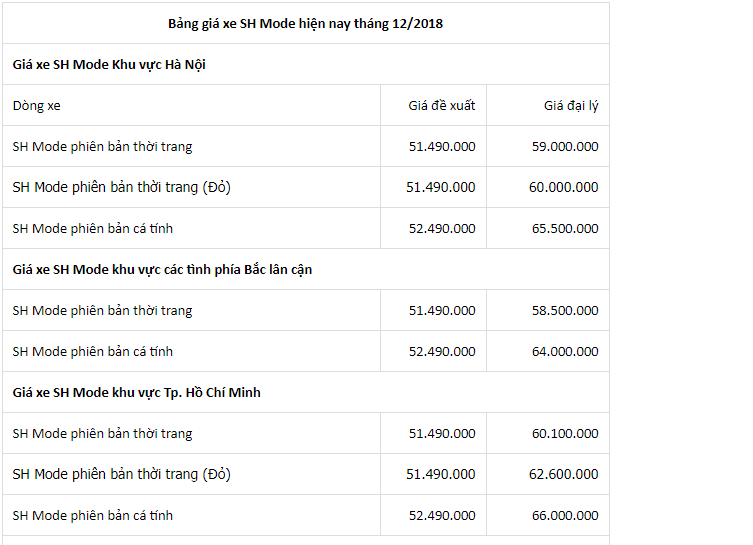753x545 pixels.
Task: Select the Hà Nội region heading
Action: [109, 64]
